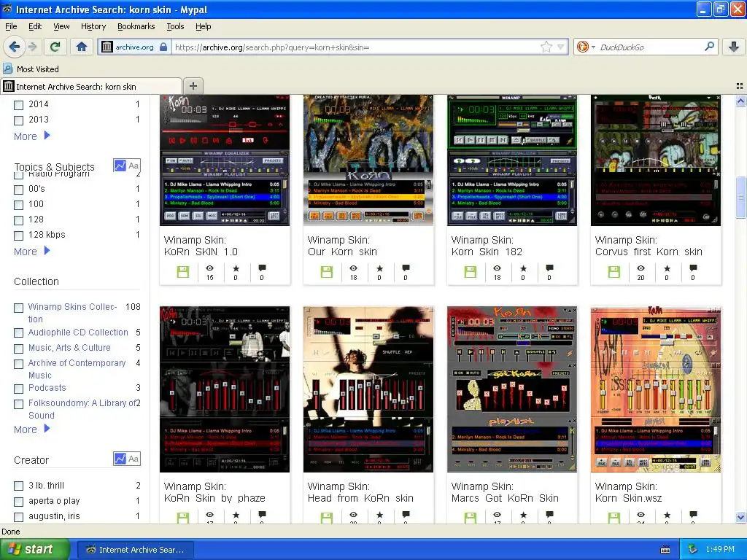Screen dimensions: 747x560
Task: Click the archive.org site identity icon
Action: click(x=107, y=47)
